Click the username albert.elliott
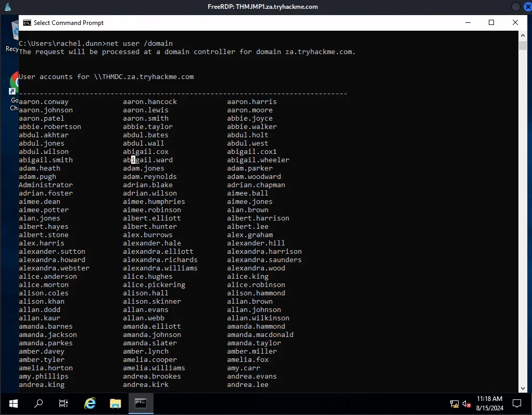The image size is (532, 415). pos(152,218)
